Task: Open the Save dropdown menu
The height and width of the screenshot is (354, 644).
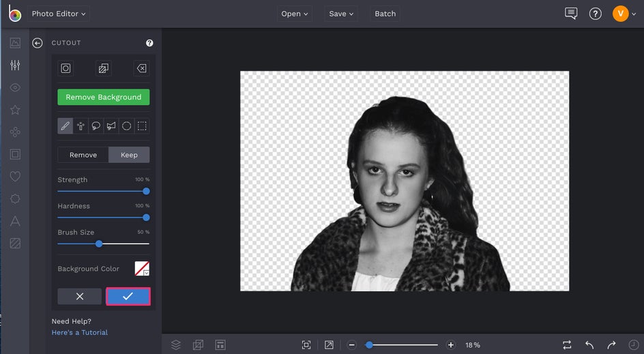Action: click(x=341, y=14)
